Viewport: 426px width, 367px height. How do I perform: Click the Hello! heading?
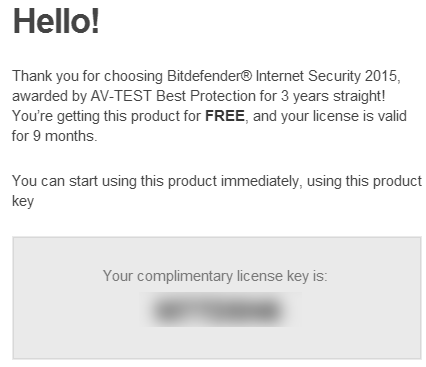tap(56, 21)
